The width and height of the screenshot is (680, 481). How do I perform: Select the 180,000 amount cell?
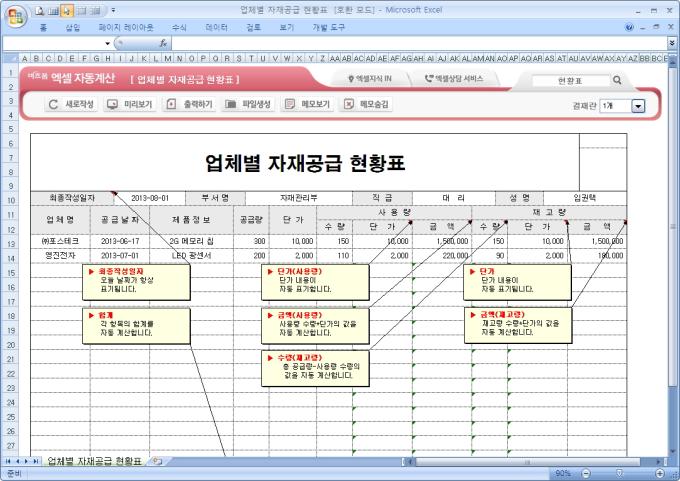[x=597, y=255]
